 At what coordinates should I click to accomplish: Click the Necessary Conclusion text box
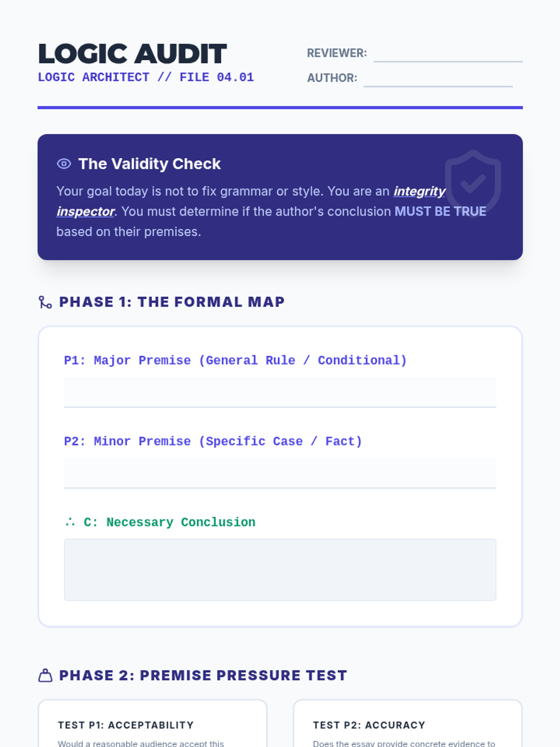pos(280,570)
